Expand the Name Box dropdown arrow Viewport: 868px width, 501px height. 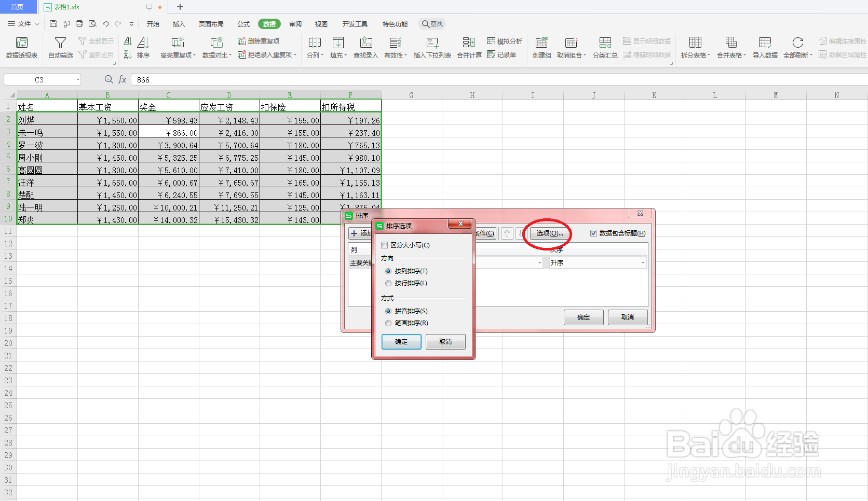pos(78,79)
